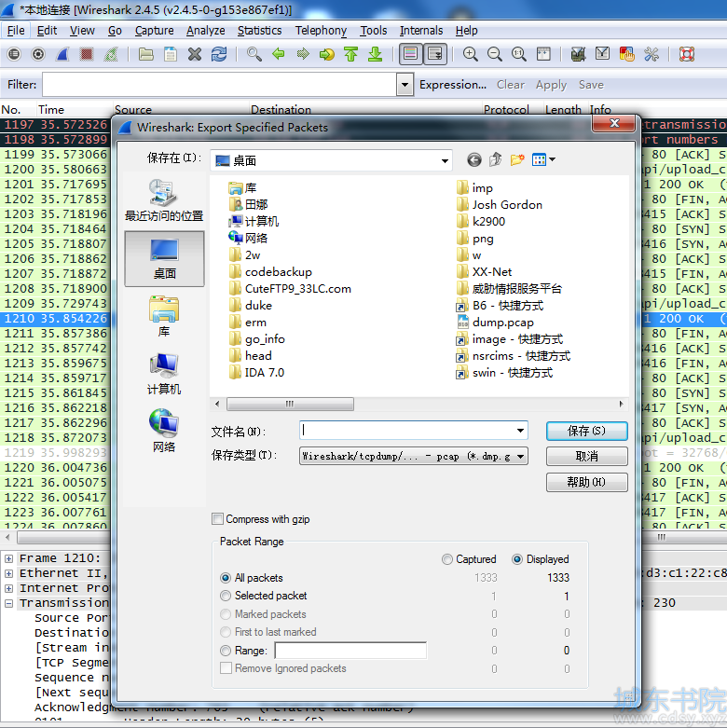Toggle auto scroll in live capture icon
Viewport: 727px width, 728px height.
click(435, 54)
